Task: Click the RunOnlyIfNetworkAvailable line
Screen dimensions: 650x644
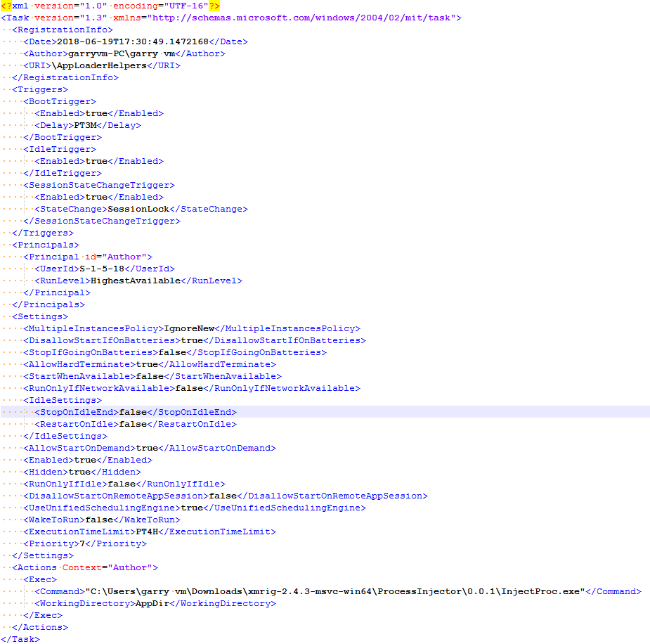Action: [x=192, y=389]
